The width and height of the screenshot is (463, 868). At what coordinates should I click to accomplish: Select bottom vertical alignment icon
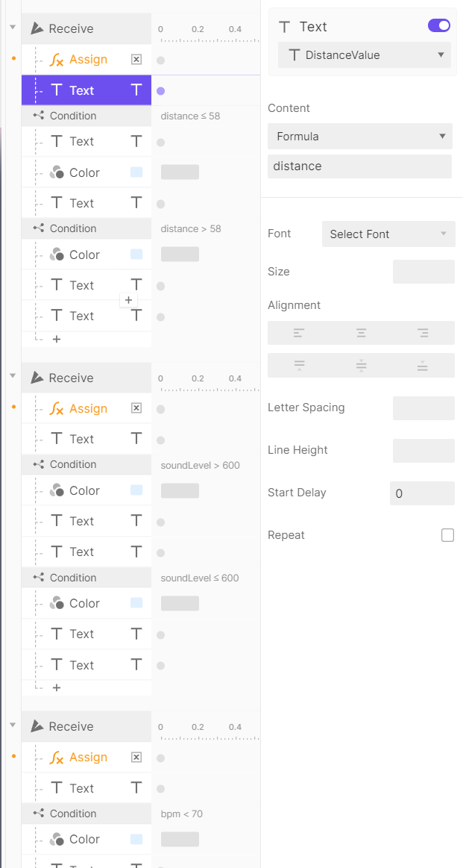point(423,365)
